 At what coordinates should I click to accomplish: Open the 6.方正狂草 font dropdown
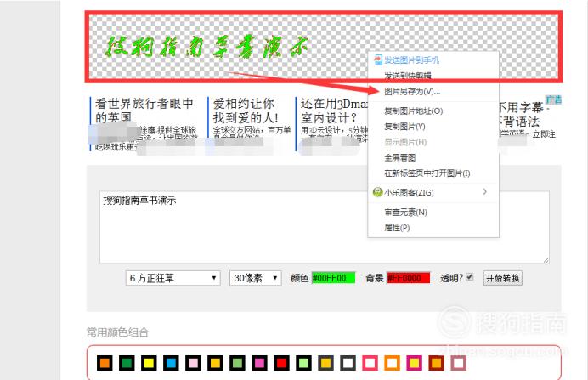(172, 278)
